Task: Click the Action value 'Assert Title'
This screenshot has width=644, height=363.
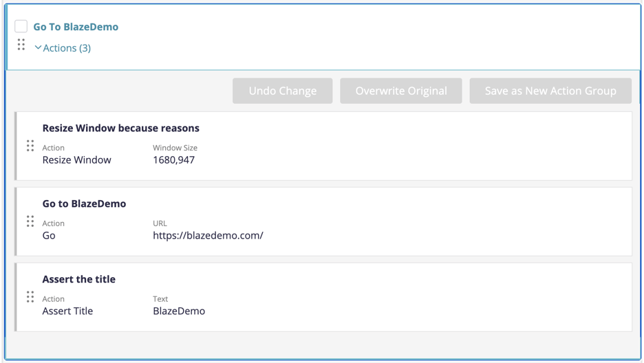Action: 67,311
